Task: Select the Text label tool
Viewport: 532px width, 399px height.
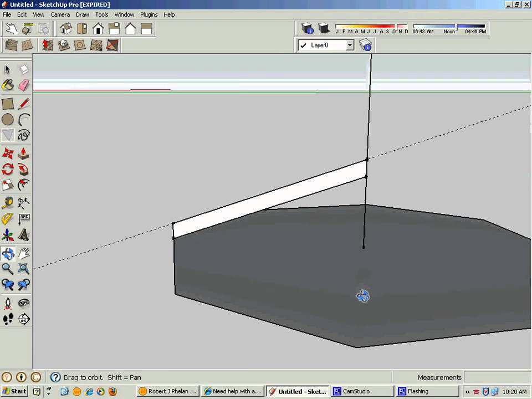Action: pos(24,219)
